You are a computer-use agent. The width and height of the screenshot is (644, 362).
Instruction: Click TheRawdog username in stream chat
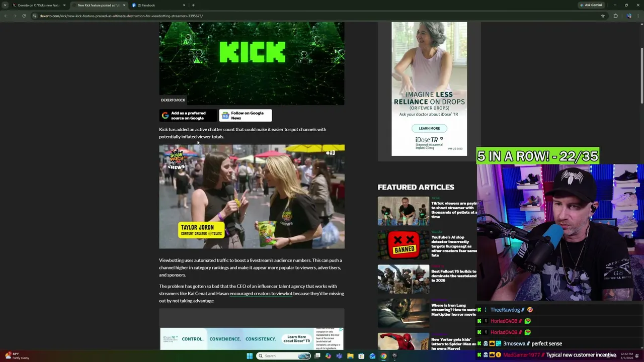(505, 310)
